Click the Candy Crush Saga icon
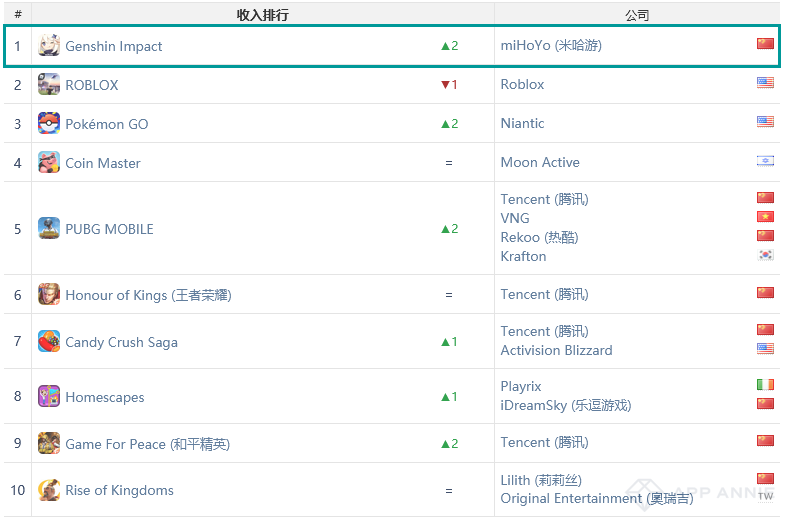 (x=49, y=341)
